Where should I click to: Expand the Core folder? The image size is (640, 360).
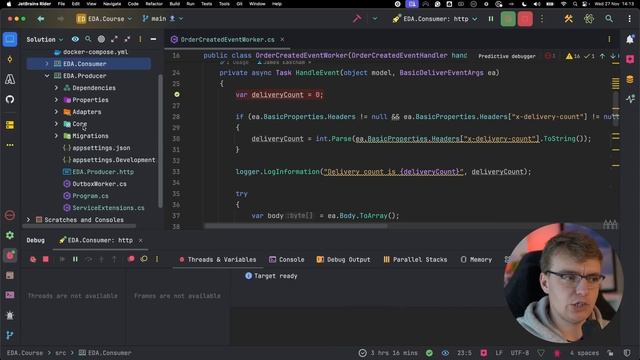click(x=56, y=124)
